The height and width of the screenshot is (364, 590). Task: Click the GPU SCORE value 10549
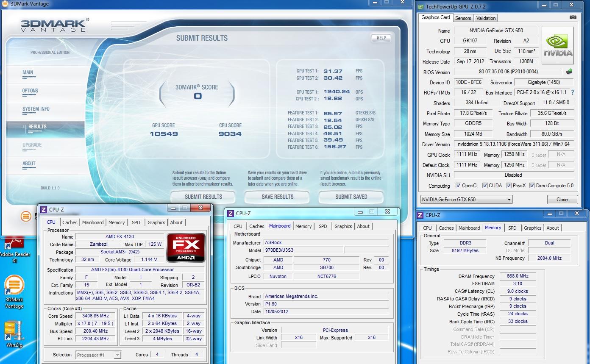pyautogui.click(x=164, y=134)
